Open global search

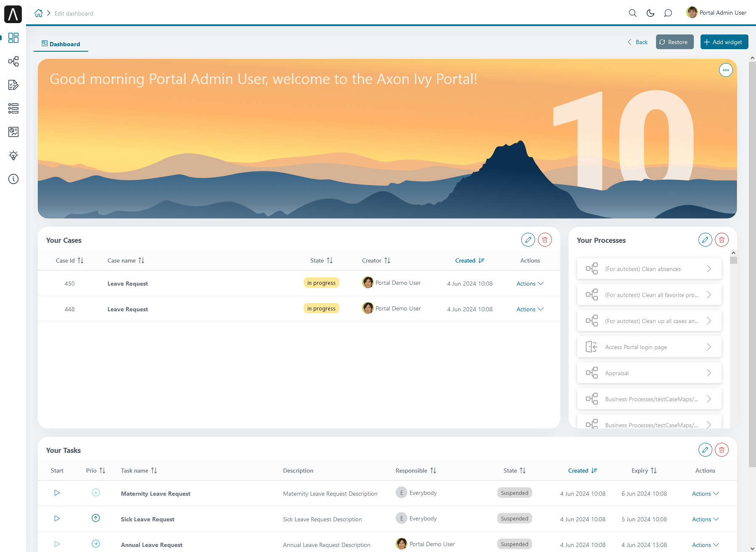(x=633, y=13)
